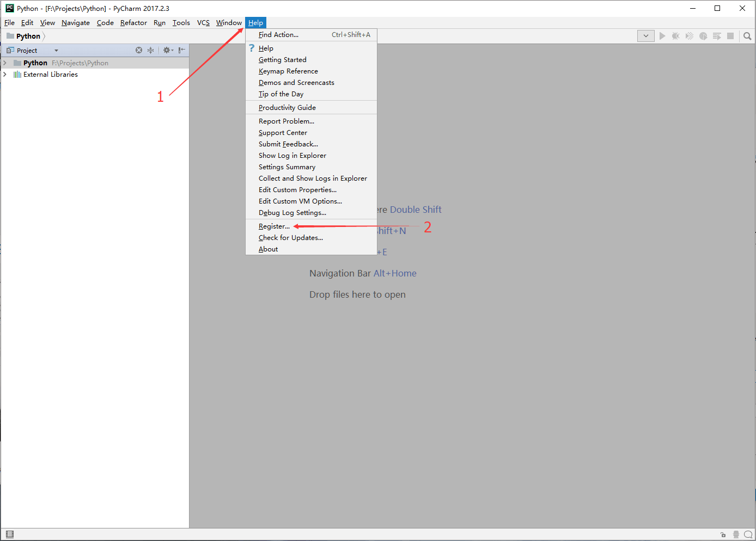Screen dimensions: 756x541
Task: Click the Hector inspector icon in status bar
Action: 736,534
